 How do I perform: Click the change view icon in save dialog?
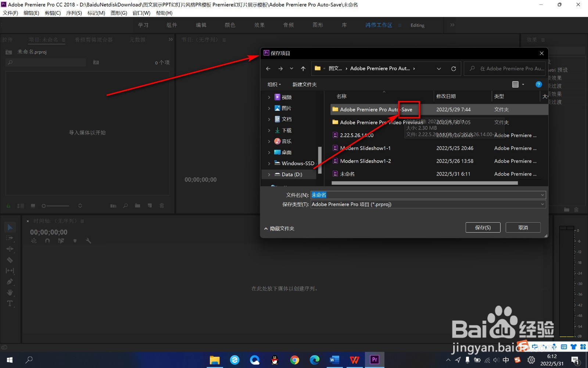pyautogui.click(x=515, y=84)
